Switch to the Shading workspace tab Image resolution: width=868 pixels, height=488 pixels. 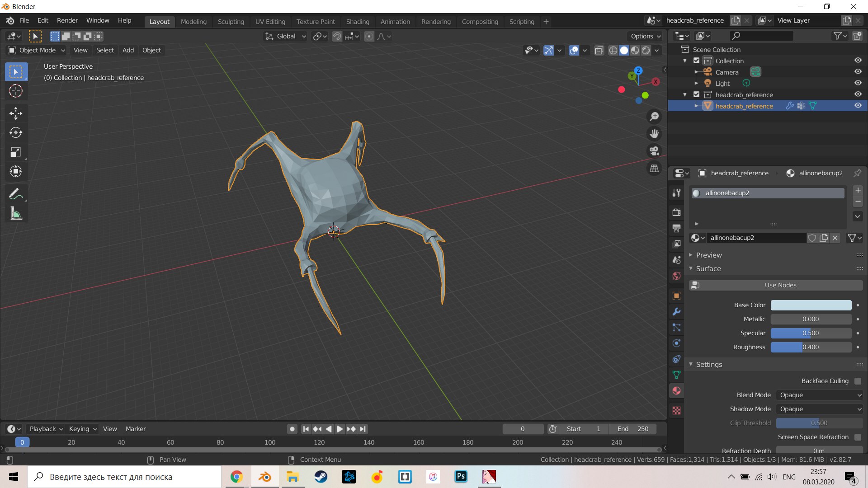[x=358, y=22]
